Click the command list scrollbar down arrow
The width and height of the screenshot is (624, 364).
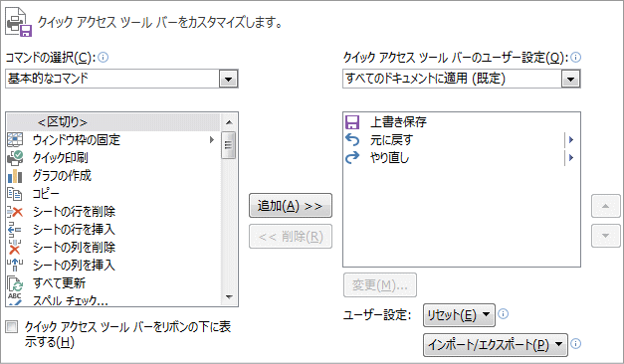point(229,296)
